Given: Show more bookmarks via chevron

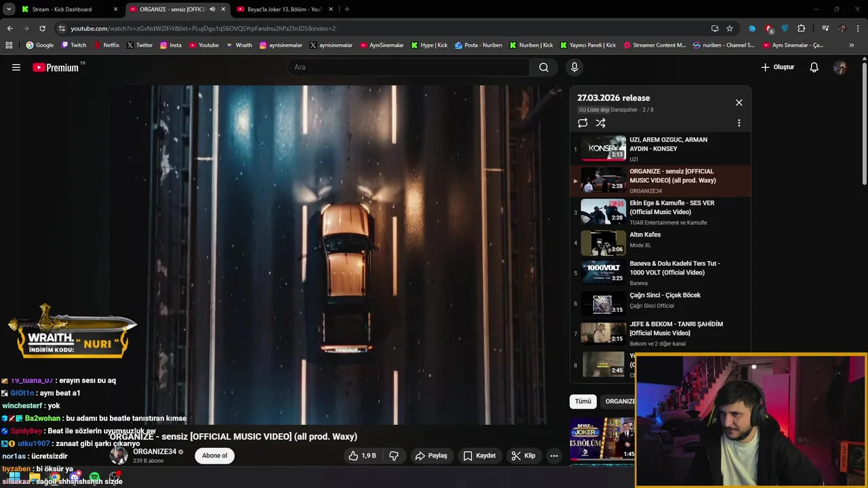Looking at the screenshot, I should (852, 45).
